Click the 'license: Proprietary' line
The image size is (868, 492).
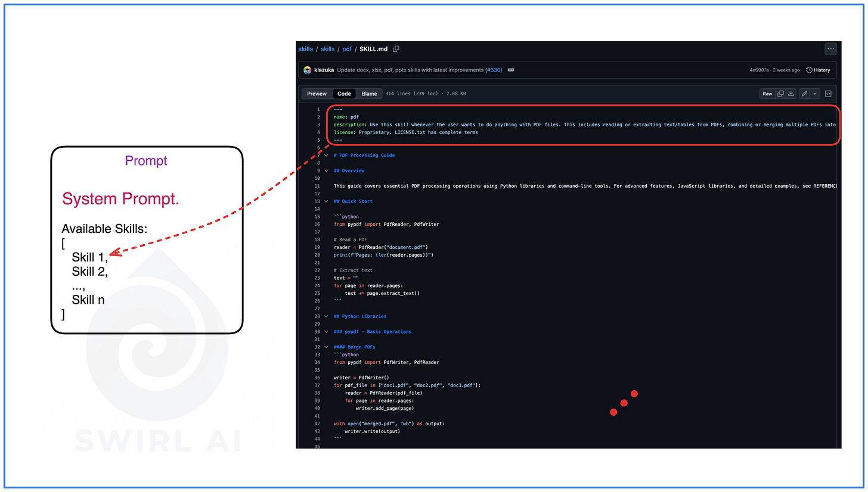pyautogui.click(x=405, y=132)
